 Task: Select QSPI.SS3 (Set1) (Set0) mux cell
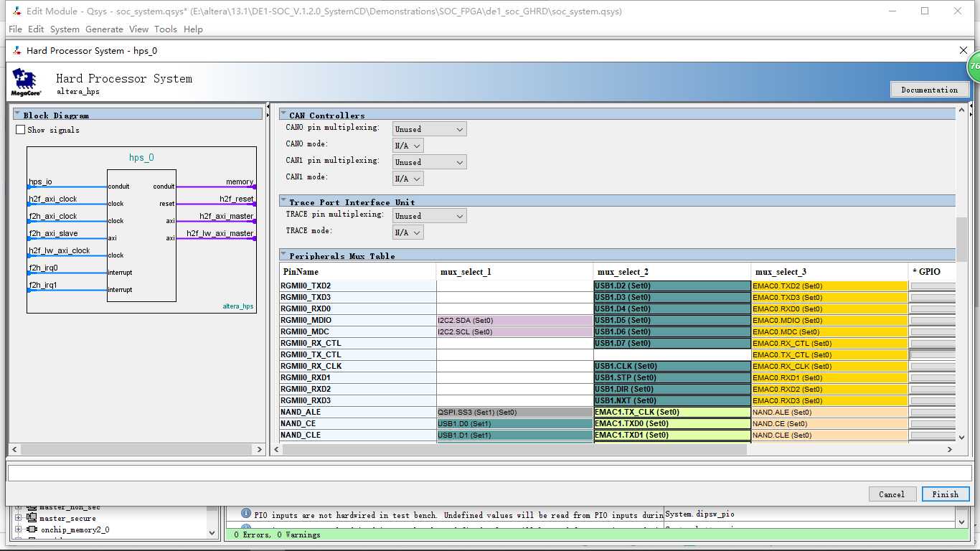click(x=515, y=412)
